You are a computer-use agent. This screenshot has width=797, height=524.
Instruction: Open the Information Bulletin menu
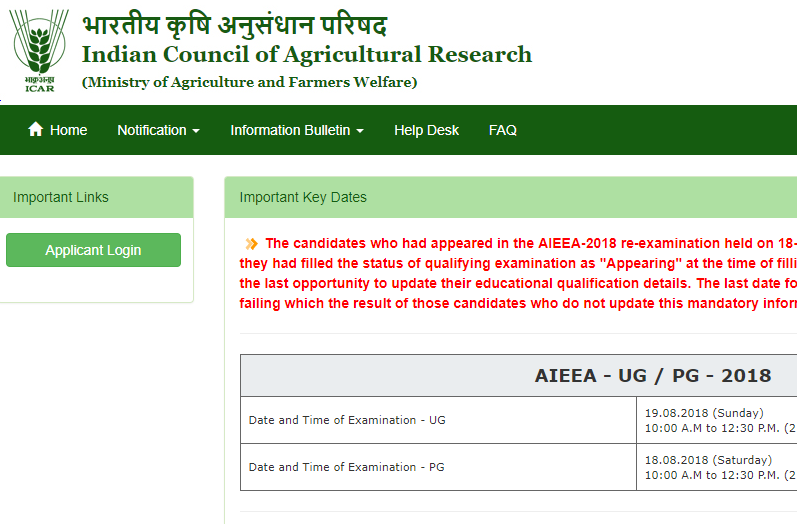297,130
